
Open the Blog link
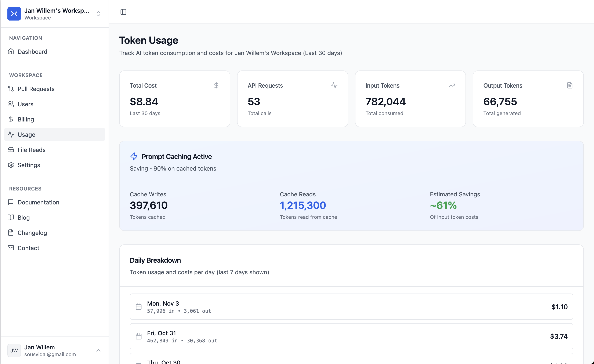tap(24, 217)
